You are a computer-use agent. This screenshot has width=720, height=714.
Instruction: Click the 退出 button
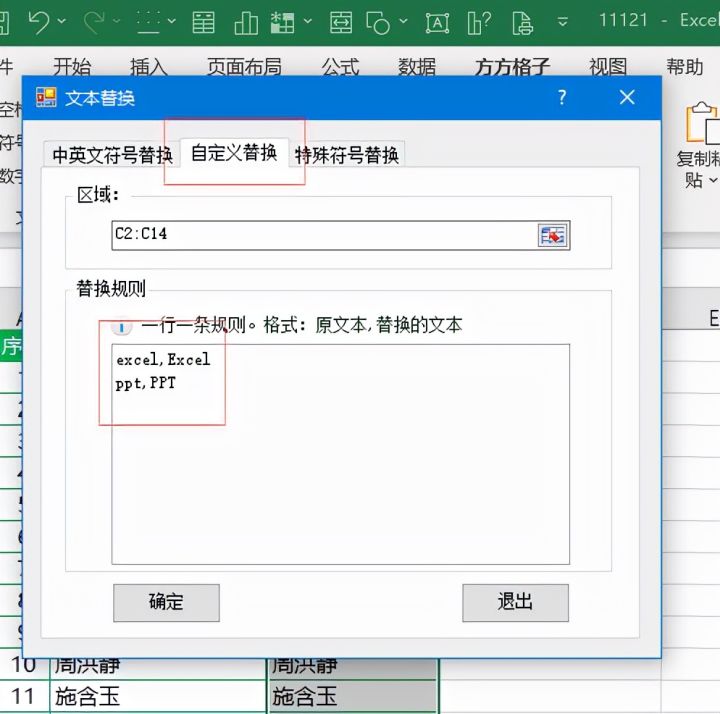pos(515,602)
